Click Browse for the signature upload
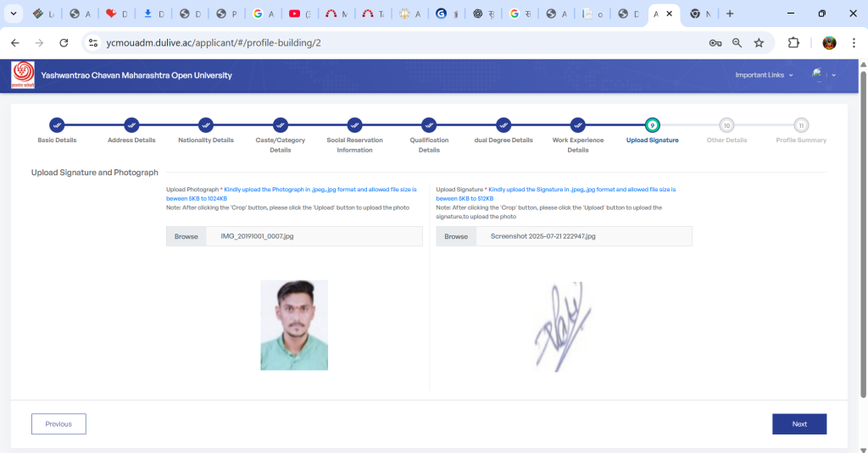Image resolution: width=868 pixels, height=453 pixels. coord(456,236)
